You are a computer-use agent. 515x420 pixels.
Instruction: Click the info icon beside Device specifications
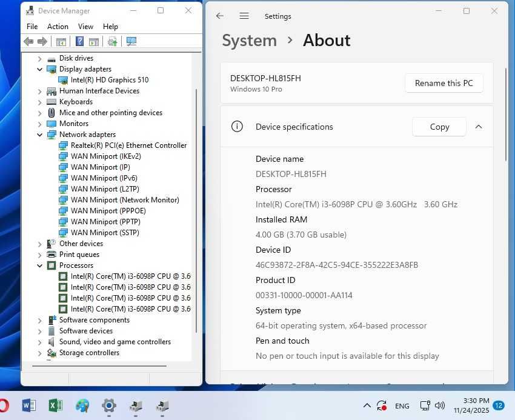[x=237, y=126]
